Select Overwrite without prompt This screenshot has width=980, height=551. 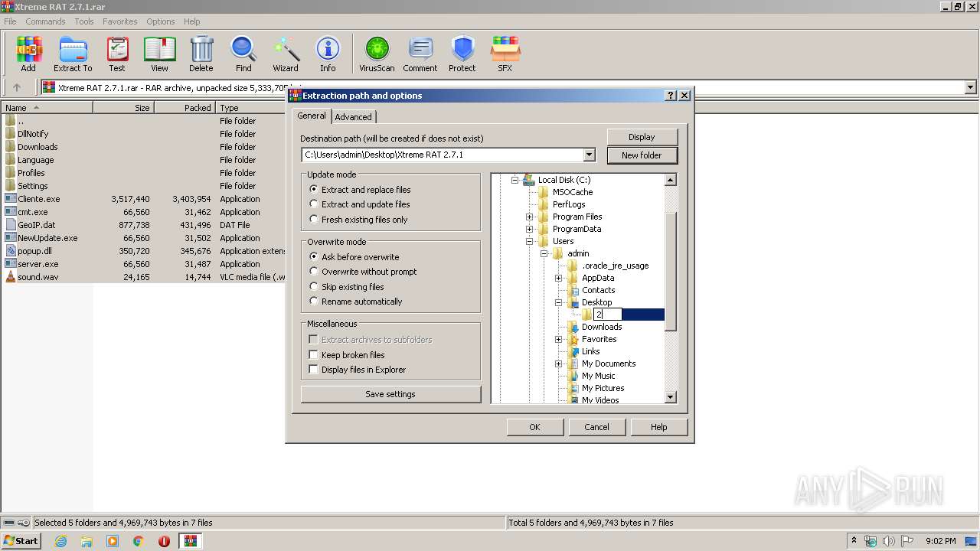click(314, 272)
